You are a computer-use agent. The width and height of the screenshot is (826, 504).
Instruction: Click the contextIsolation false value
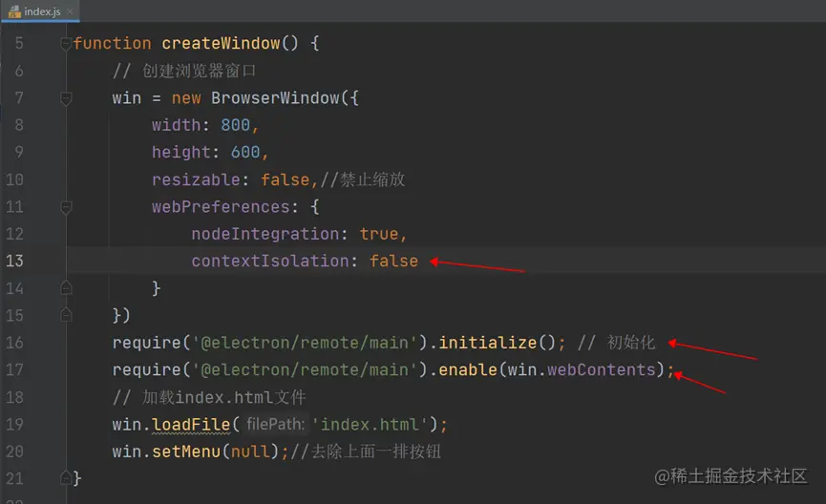393,261
